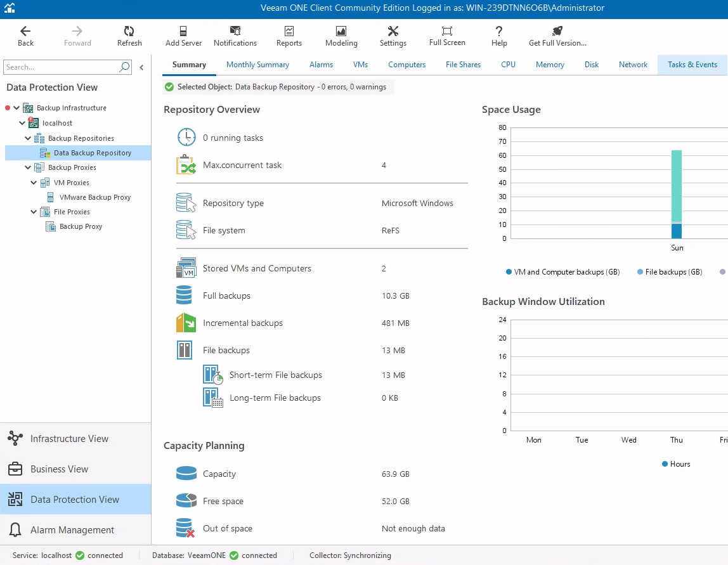The width and height of the screenshot is (728, 565).
Task: Open the File Shares tab
Action: pyautogui.click(x=463, y=65)
